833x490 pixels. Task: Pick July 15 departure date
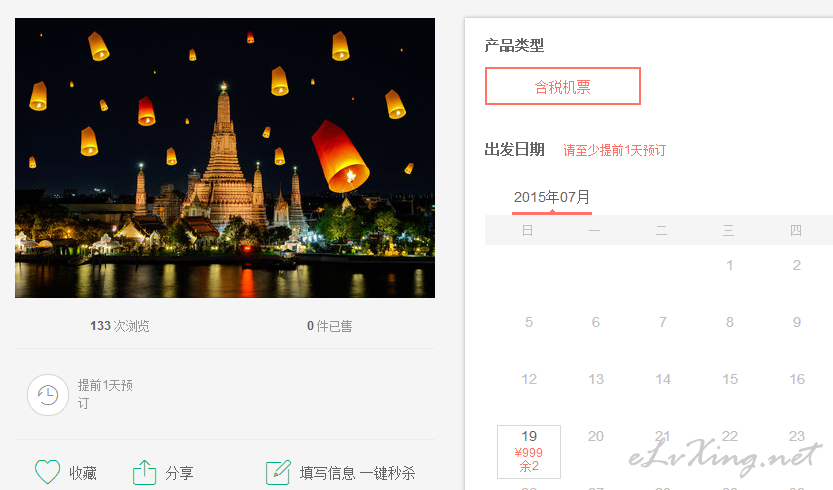click(730, 379)
